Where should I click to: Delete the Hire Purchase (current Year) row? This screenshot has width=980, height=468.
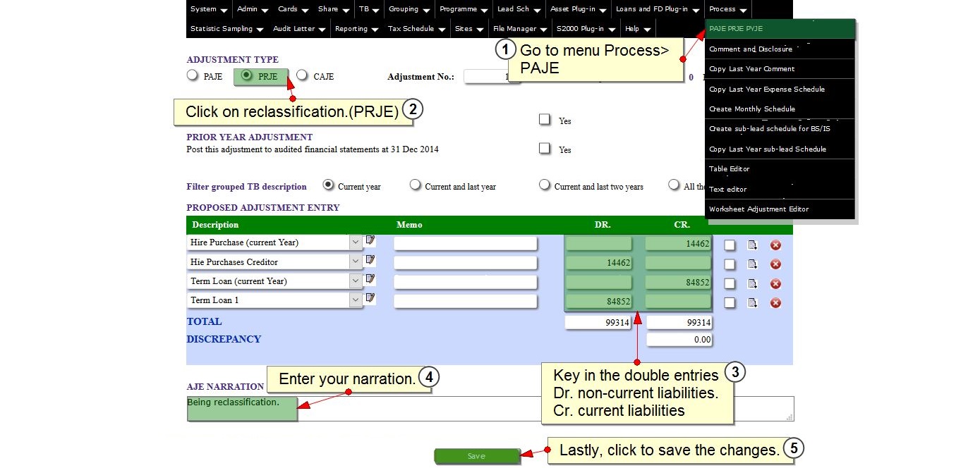775,245
